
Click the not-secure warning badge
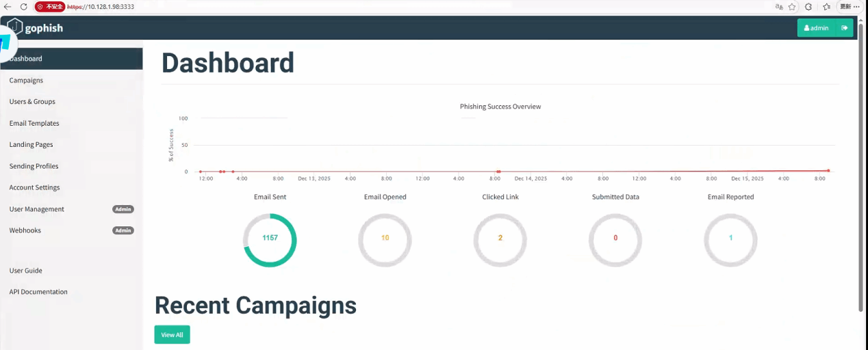(x=50, y=6)
